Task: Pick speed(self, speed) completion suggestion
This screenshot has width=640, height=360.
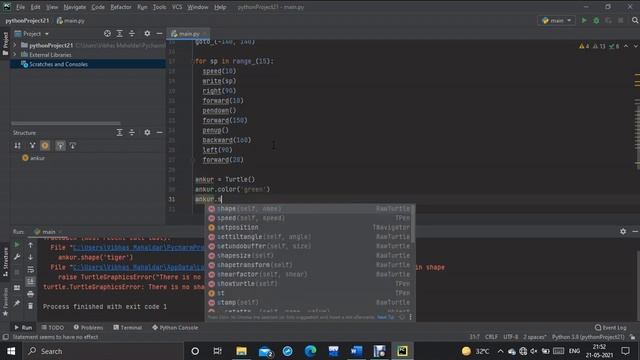Action: [310, 218]
